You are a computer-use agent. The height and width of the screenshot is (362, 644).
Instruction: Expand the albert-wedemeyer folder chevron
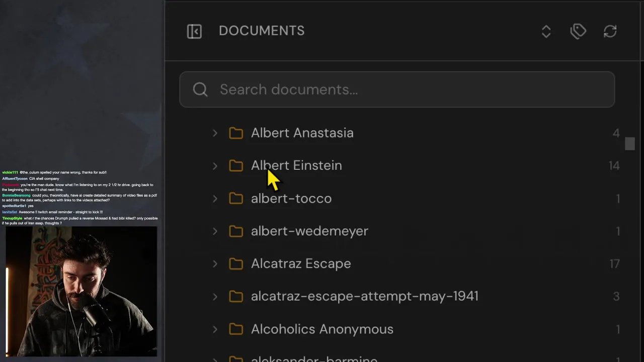(x=215, y=231)
